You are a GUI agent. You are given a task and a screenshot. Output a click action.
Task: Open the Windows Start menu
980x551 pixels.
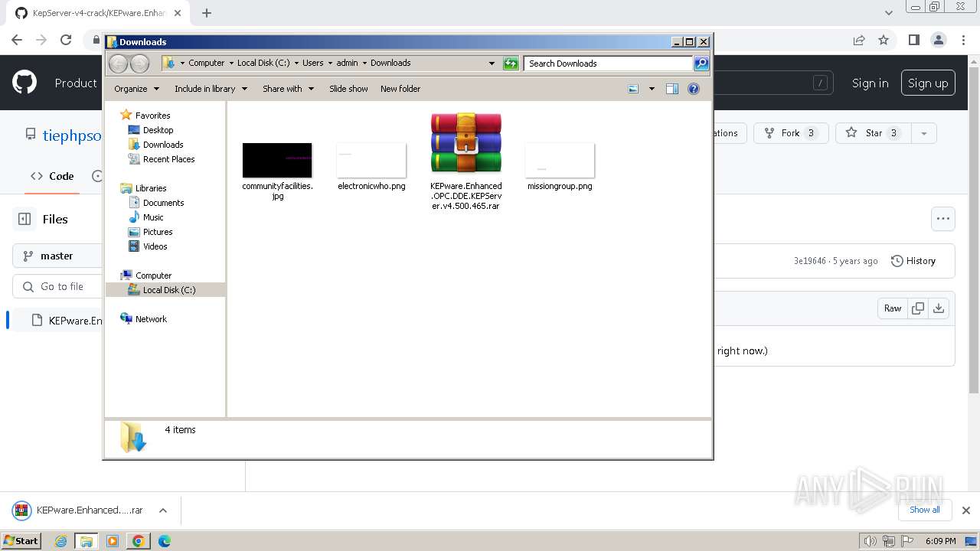[21, 540]
